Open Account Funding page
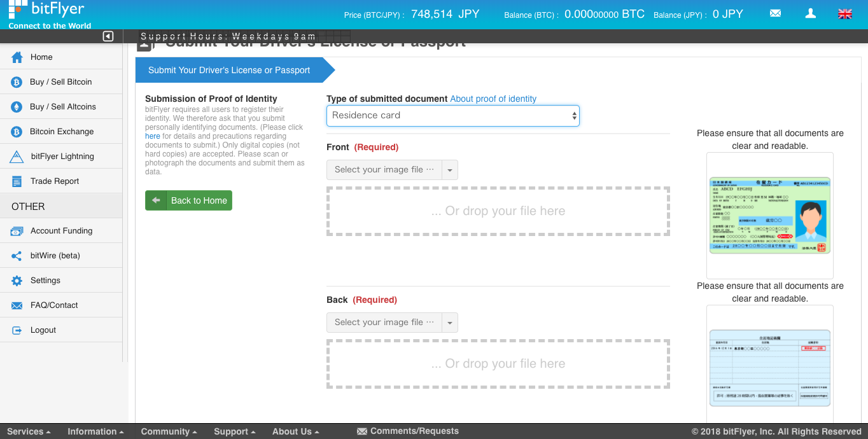Viewport: 868px width, 439px height. pyautogui.click(x=61, y=231)
